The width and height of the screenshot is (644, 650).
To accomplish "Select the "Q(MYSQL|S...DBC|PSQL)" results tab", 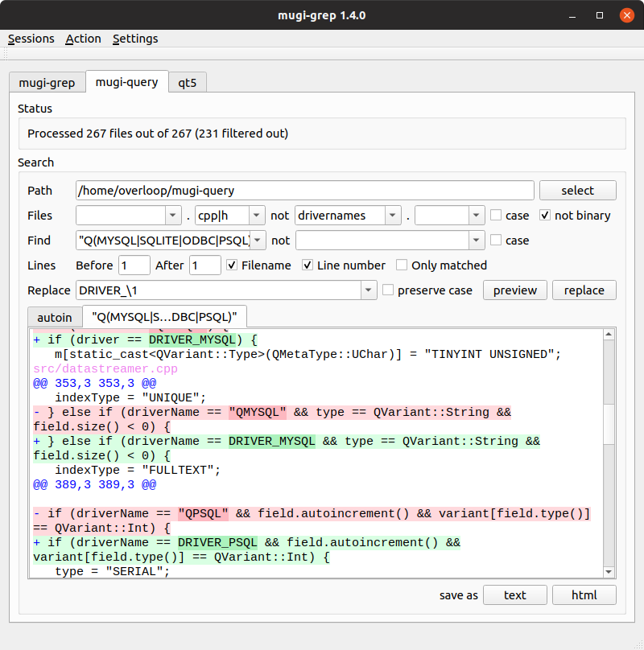I will tap(165, 317).
